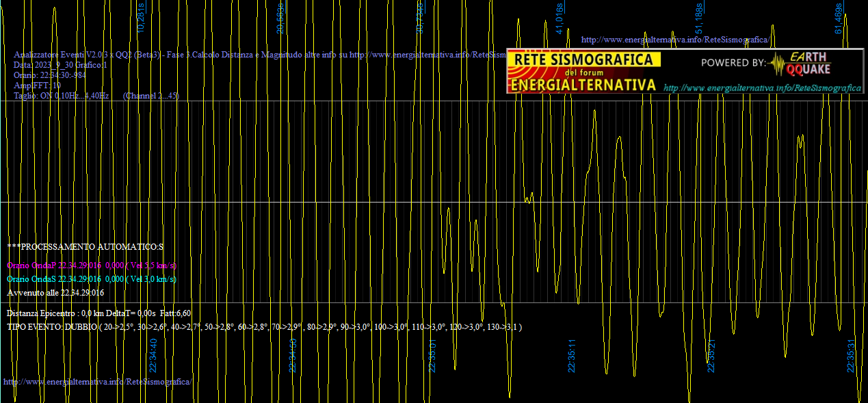Open the energialternativa URL at top right
This screenshot has height=403, width=868.
[674, 40]
